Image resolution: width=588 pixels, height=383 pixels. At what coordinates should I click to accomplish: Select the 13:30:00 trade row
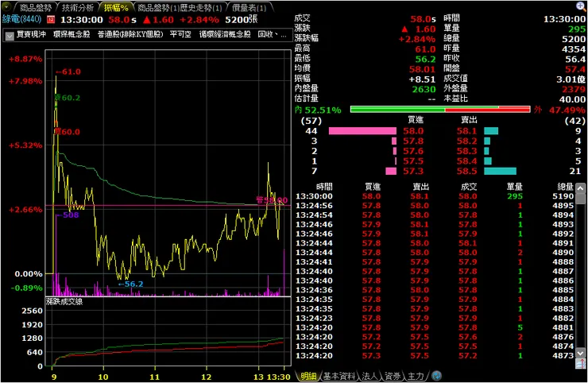435,196
